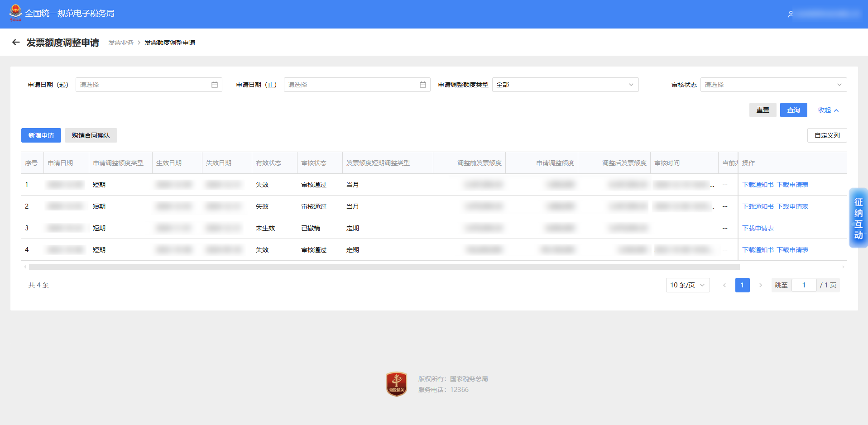Open the calendar icon for start date
This screenshot has height=425, width=868.
pyautogui.click(x=214, y=85)
